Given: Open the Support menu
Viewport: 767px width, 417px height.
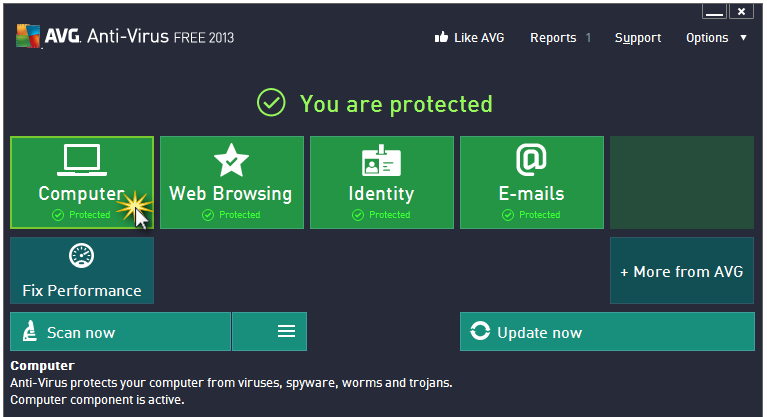Looking at the screenshot, I should coord(638,38).
